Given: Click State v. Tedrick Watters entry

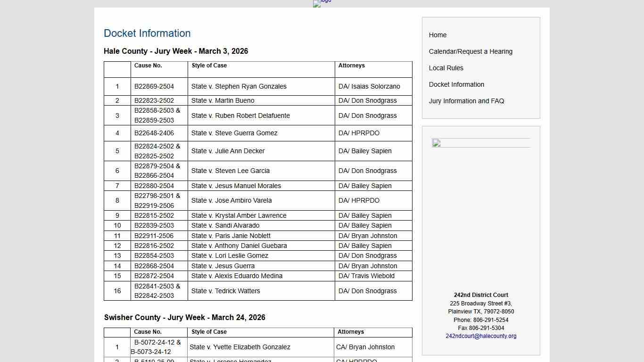Looking at the screenshot, I should click(225, 291).
